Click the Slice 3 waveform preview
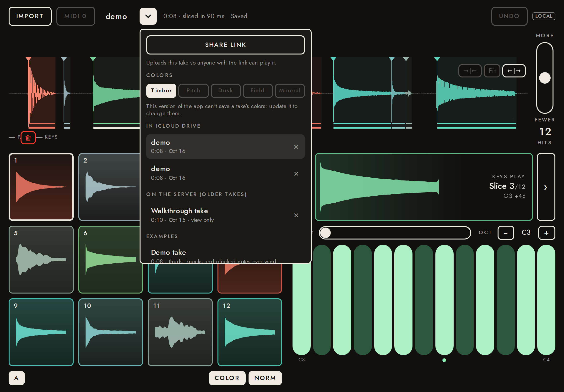Image resolution: width=564 pixels, height=392 pixels. tap(423, 187)
